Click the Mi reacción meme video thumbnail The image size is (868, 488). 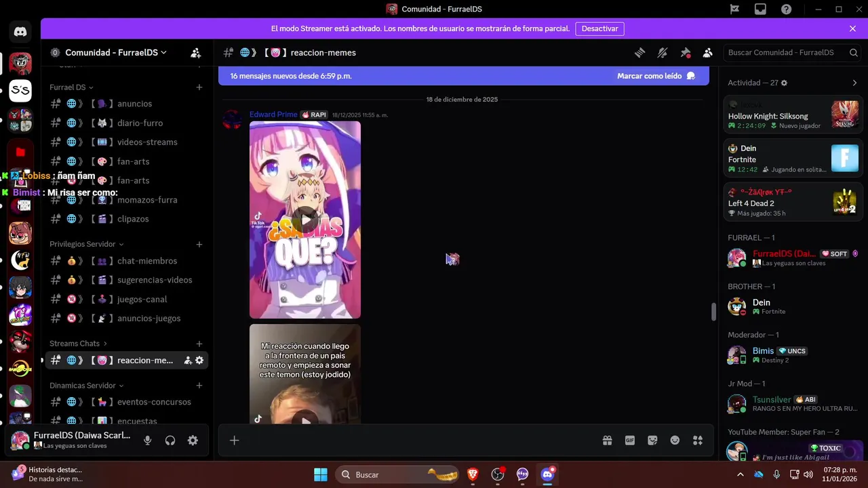305,374
